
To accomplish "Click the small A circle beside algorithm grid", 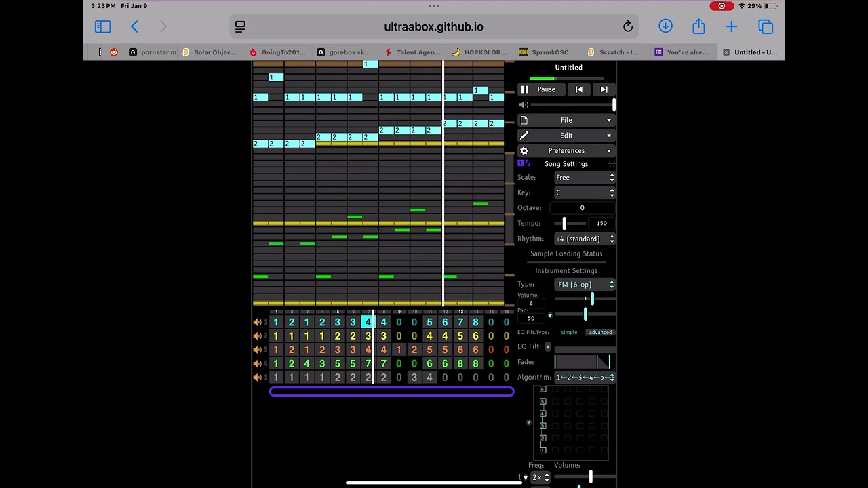I will (529, 422).
